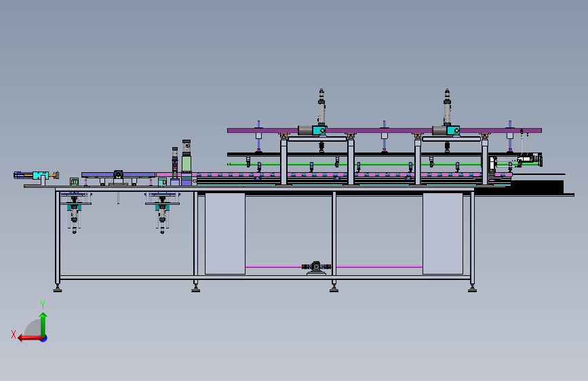Select the pink drive shaft right of motor
Viewport: 588px width, 381px height.
tap(377, 266)
